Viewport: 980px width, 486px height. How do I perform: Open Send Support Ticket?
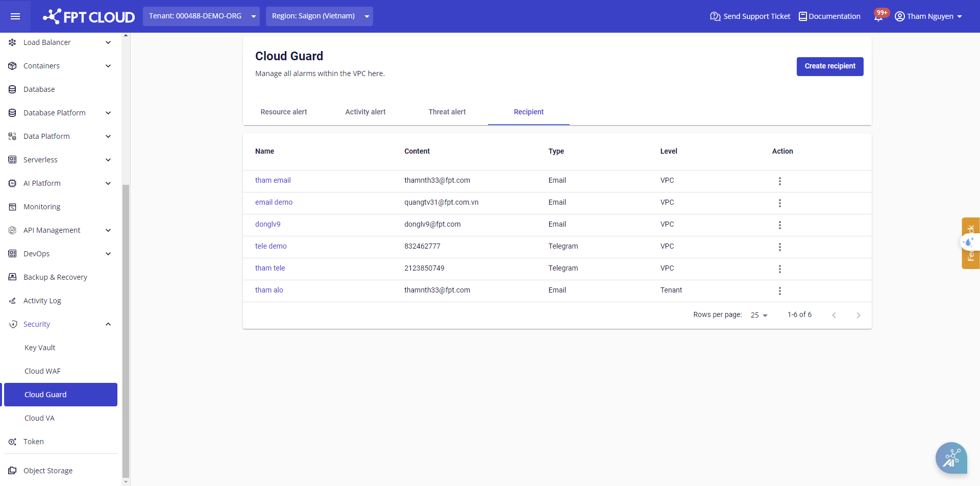[750, 16]
